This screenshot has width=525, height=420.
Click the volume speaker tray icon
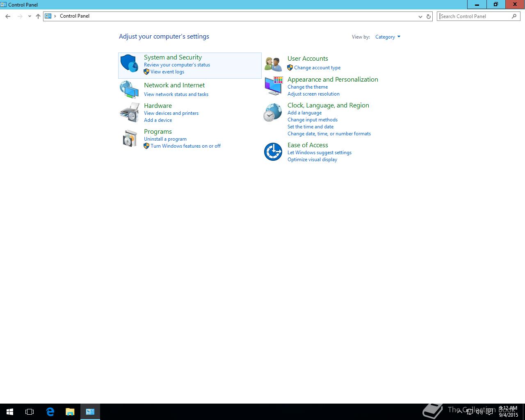tap(479, 411)
